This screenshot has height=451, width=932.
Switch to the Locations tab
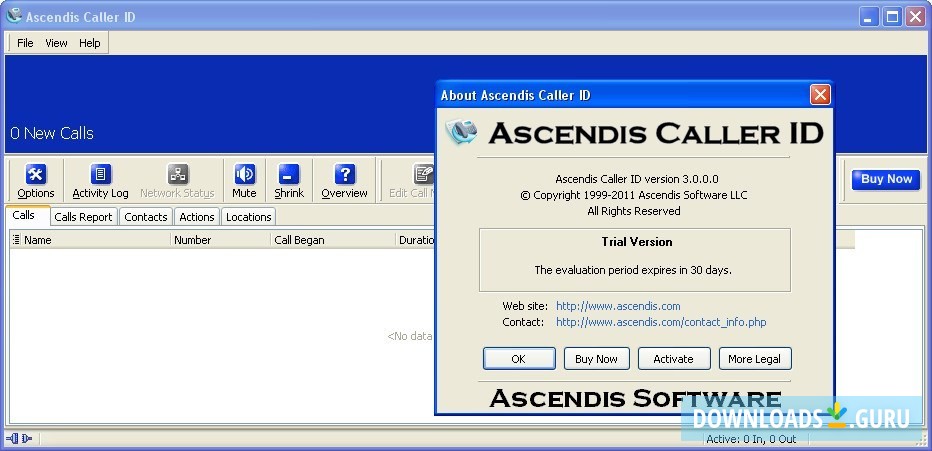coord(248,217)
